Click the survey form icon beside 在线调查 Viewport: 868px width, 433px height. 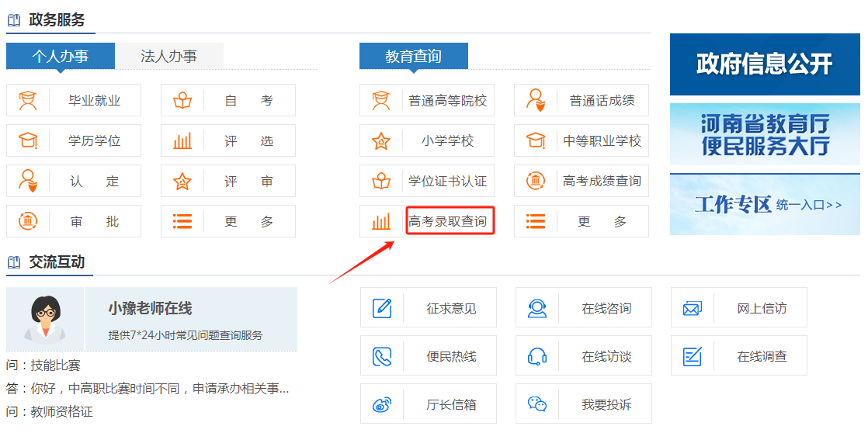[693, 356]
